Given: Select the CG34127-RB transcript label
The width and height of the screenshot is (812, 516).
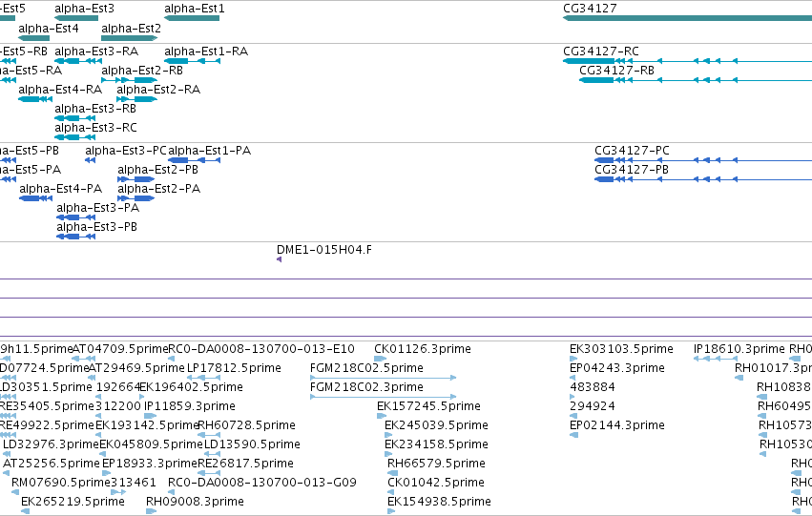Looking at the screenshot, I should [x=616, y=71].
